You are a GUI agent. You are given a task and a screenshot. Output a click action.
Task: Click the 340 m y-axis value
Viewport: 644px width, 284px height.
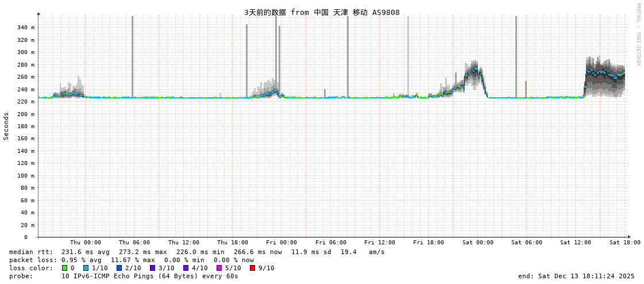[25, 28]
